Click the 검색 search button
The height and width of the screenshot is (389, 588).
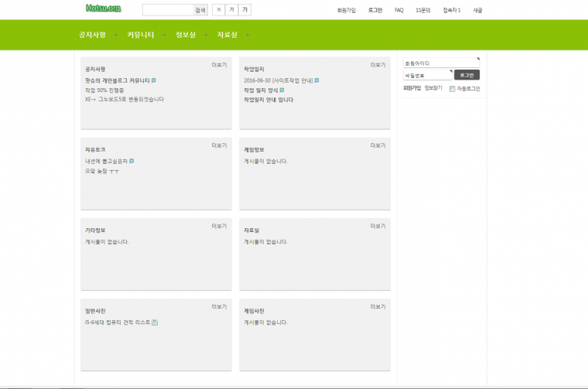click(200, 10)
